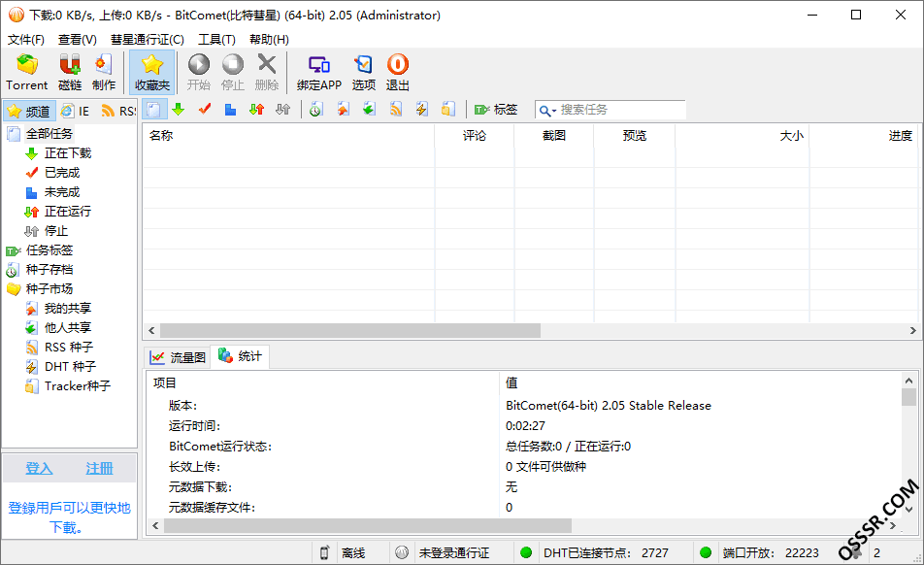924x565 pixels.
Task: Click the Stop (停止) toolbar button
Action: coord(233,73)
